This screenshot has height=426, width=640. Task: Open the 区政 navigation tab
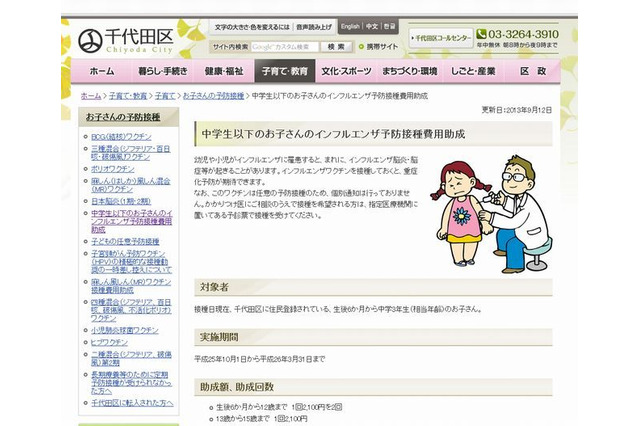point(533,71)
